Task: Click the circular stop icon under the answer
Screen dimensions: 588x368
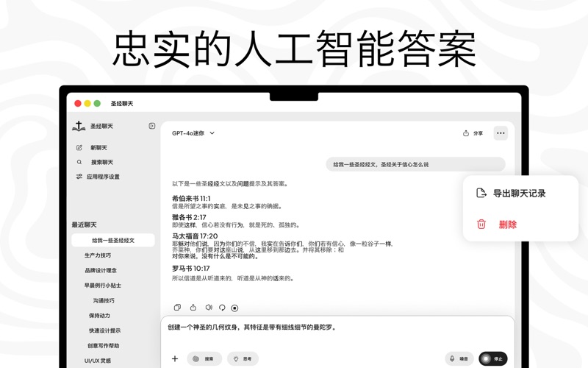Action: [x=234, y=308]
